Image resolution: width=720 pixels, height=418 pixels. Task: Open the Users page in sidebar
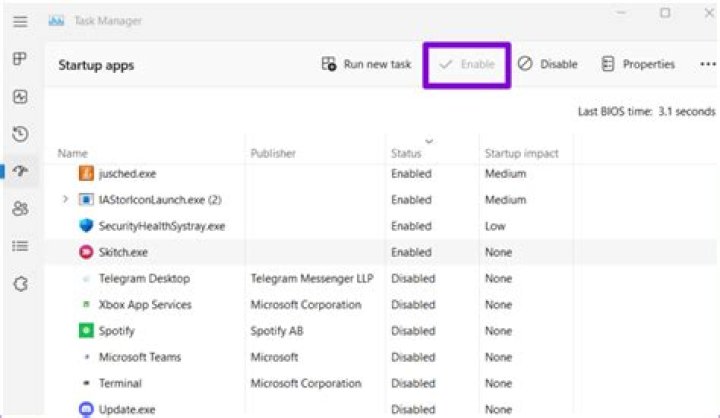click(x=20, y=209)
